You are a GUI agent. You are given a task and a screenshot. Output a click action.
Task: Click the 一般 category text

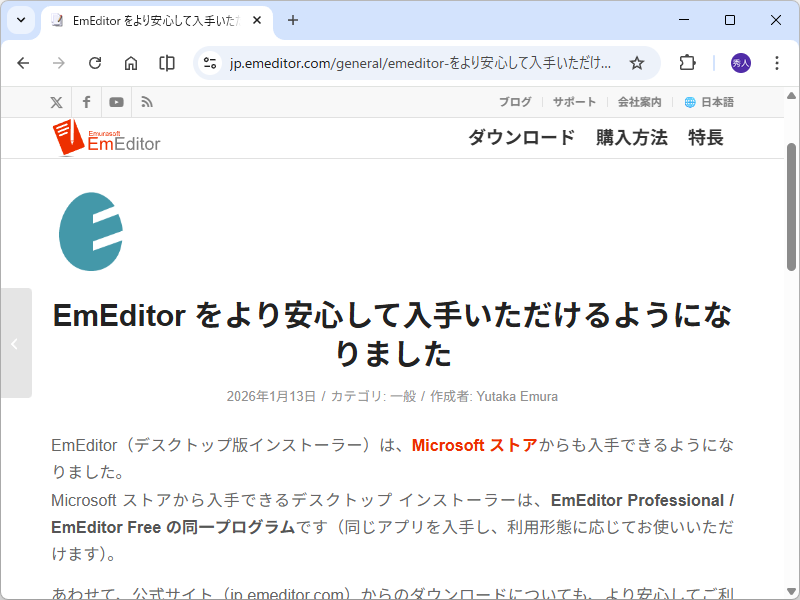[403, 396]
